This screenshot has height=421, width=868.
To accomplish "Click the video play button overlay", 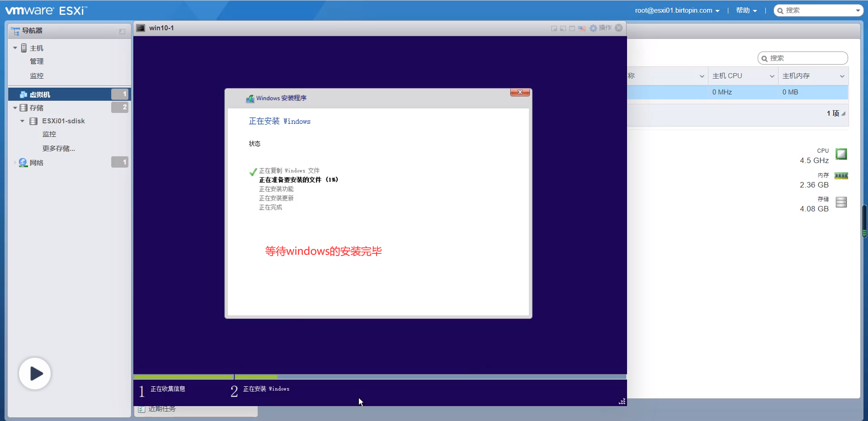I will pos(35,374).
